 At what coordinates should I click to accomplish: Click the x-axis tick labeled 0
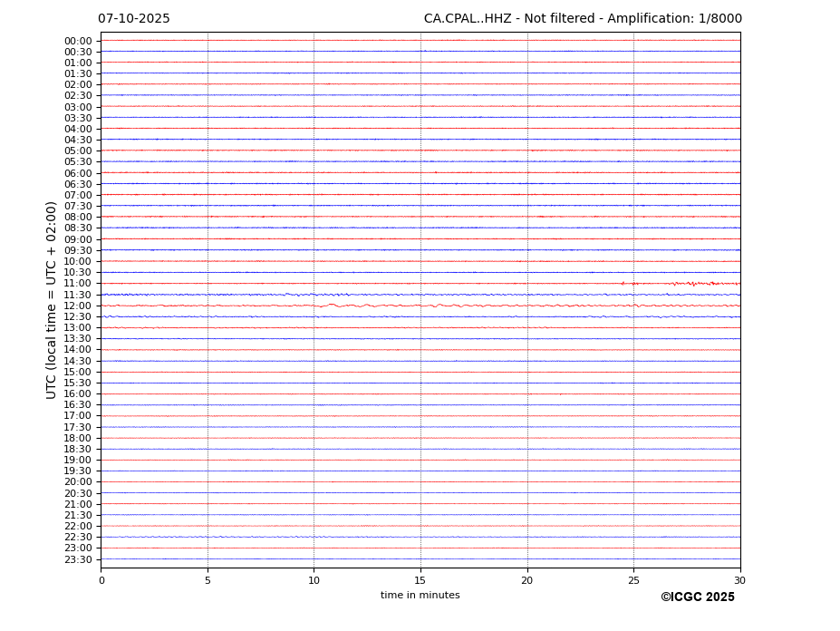tap(101, 581)
